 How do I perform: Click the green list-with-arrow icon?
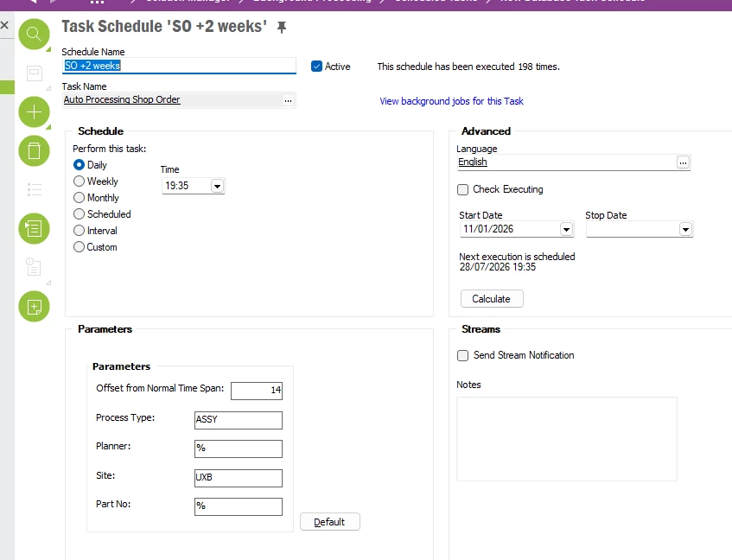click(x=34, y=229)
